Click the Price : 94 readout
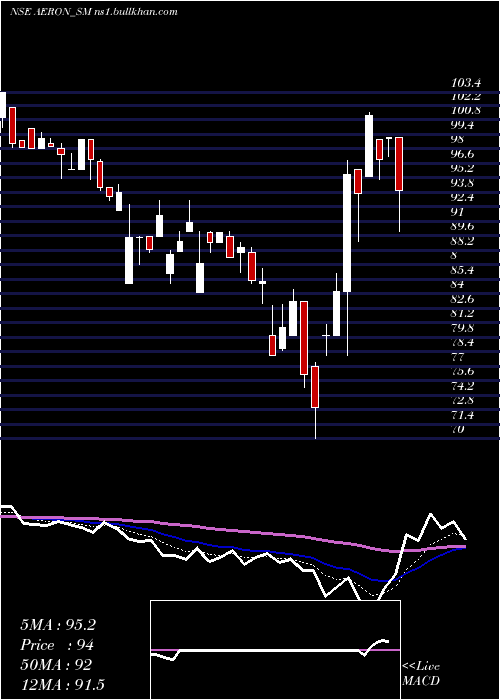 click(x=57, y=645)
